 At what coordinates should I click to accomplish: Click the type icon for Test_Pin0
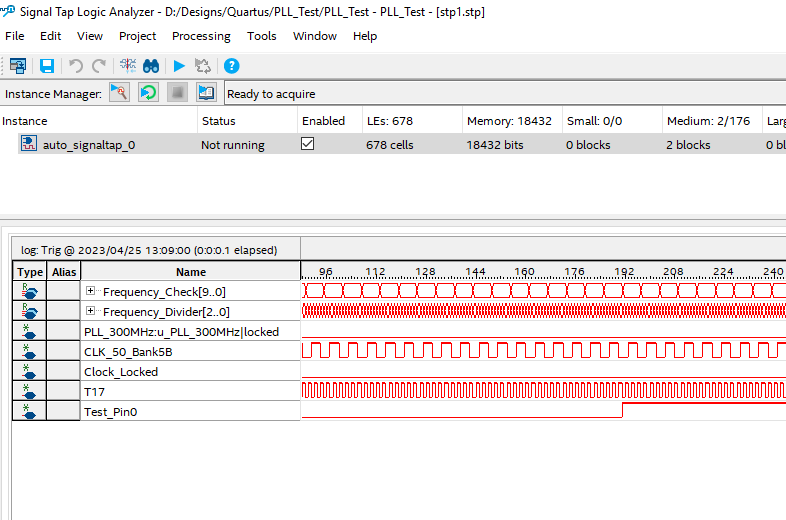tap(29, 411)
